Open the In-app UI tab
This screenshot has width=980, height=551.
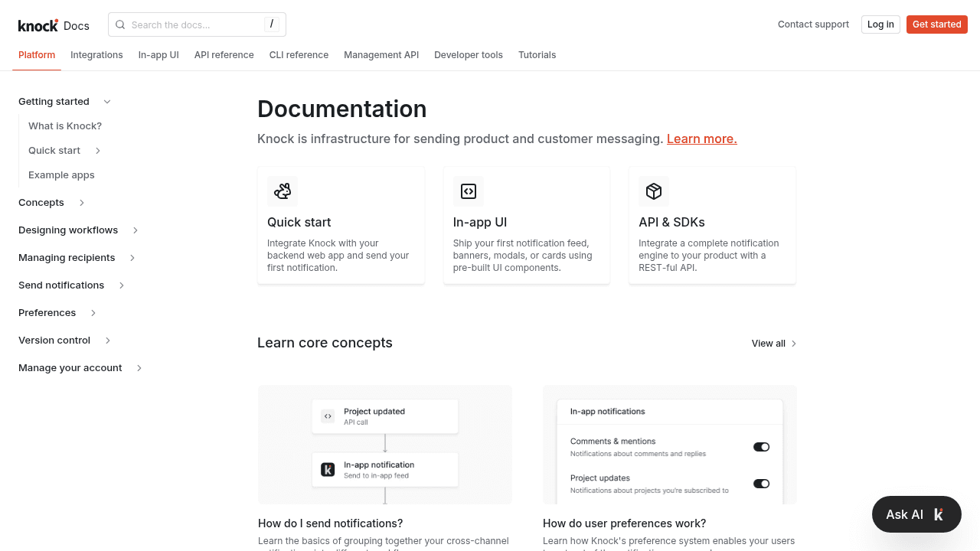coord(158,55)
